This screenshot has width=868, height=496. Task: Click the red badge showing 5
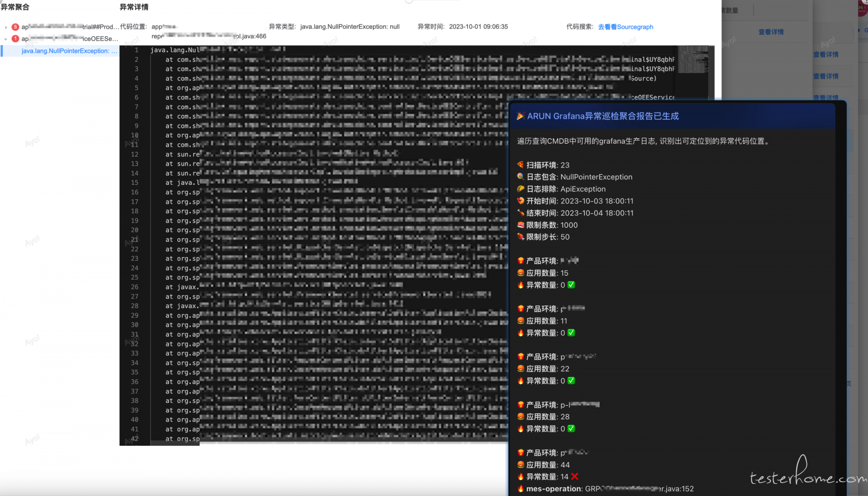pos(15,27)
